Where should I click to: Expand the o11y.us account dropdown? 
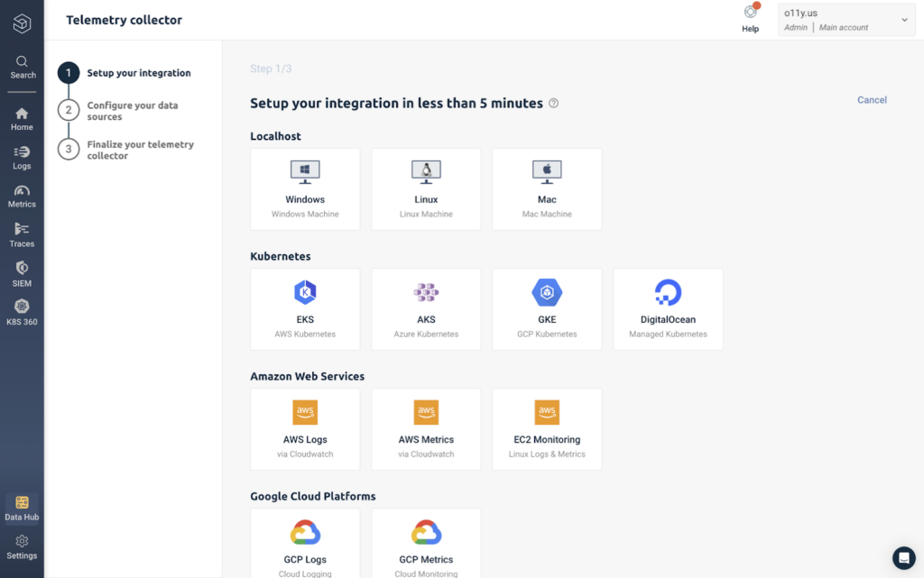(846, 20)
